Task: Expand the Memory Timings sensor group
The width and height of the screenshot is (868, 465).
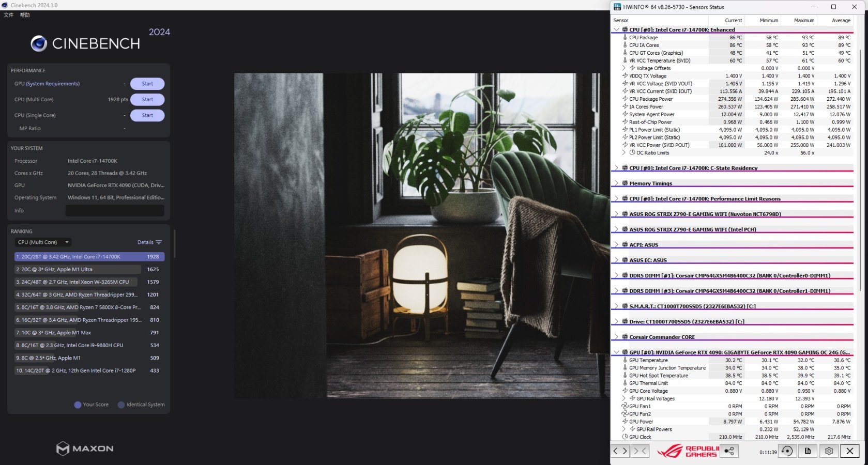Action: [x=616, y=183]
